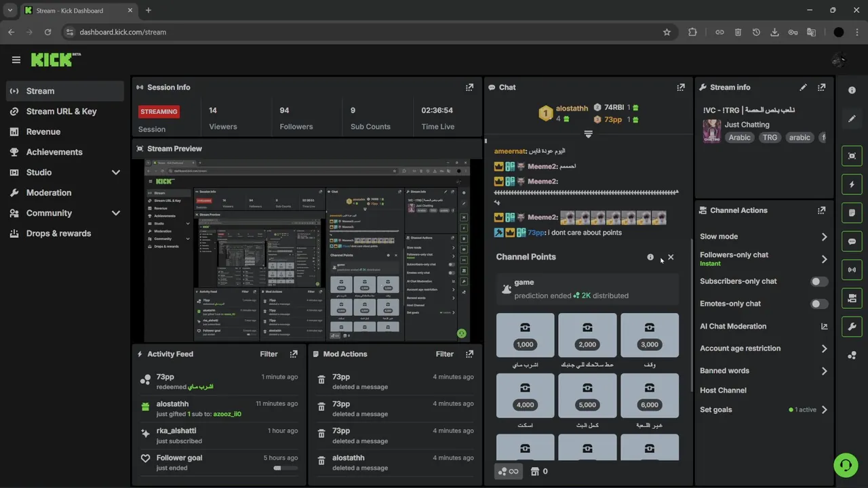Viewport: 868px width, 488px height.
Task: Go to Revenue in the sidebar
Action: (x=65, y=131)
